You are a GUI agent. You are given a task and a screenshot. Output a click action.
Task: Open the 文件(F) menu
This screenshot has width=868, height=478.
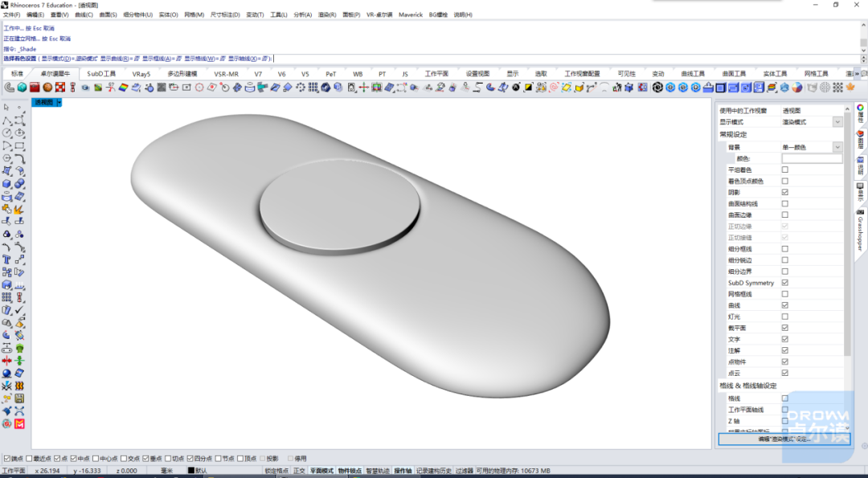pos(11,15)
